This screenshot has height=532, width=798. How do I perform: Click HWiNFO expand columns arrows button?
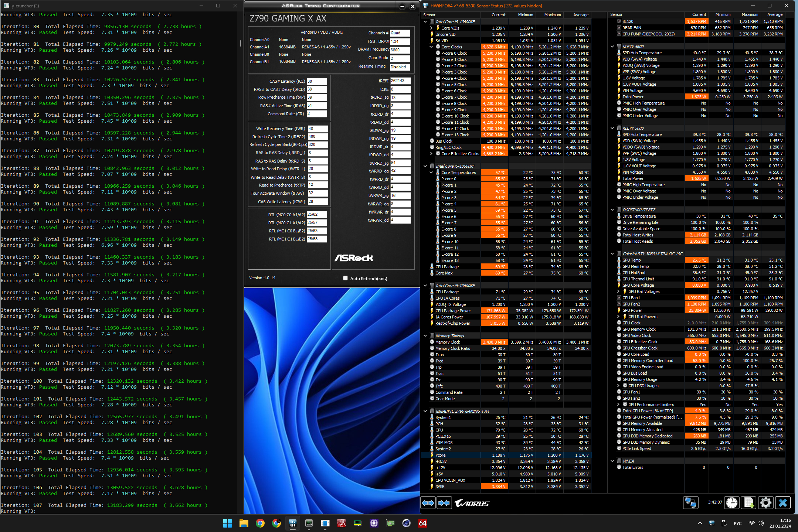pos(428,503)
